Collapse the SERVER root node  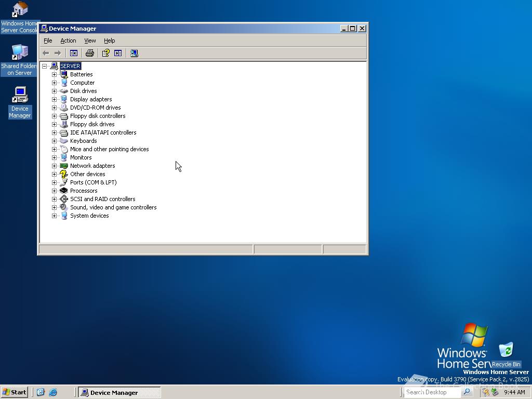pyautogui.click(x=45, y=66)
